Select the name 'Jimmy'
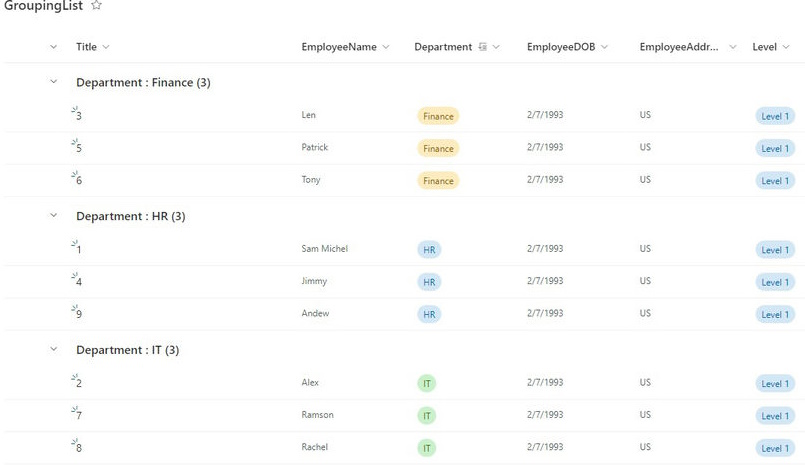 coord(314,281)
